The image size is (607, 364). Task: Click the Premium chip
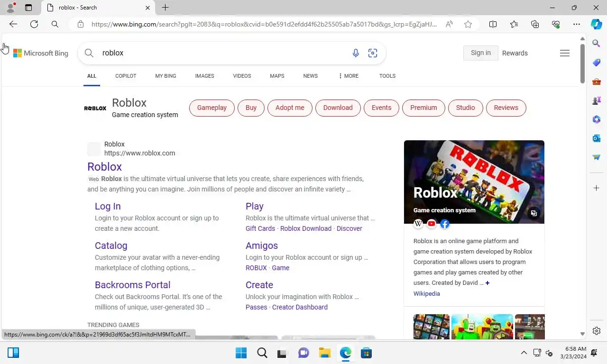pyautogui.click(x=423, y=108)
